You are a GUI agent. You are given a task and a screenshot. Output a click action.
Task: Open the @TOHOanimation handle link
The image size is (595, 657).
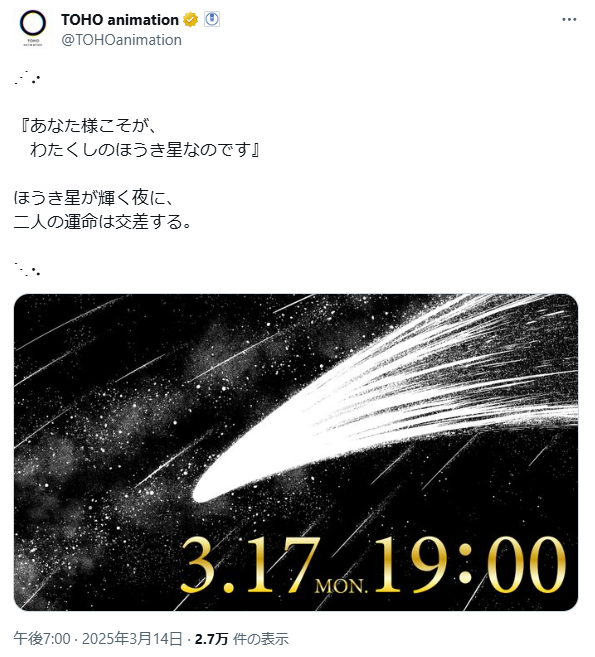(122, 40)
